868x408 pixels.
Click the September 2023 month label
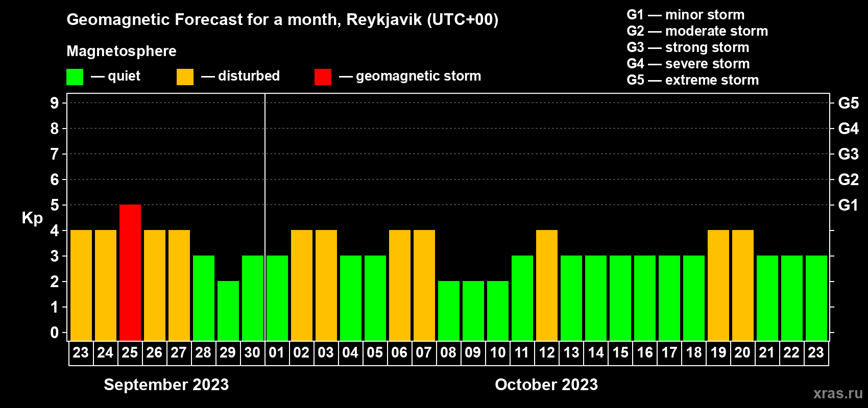coord(166,385)
